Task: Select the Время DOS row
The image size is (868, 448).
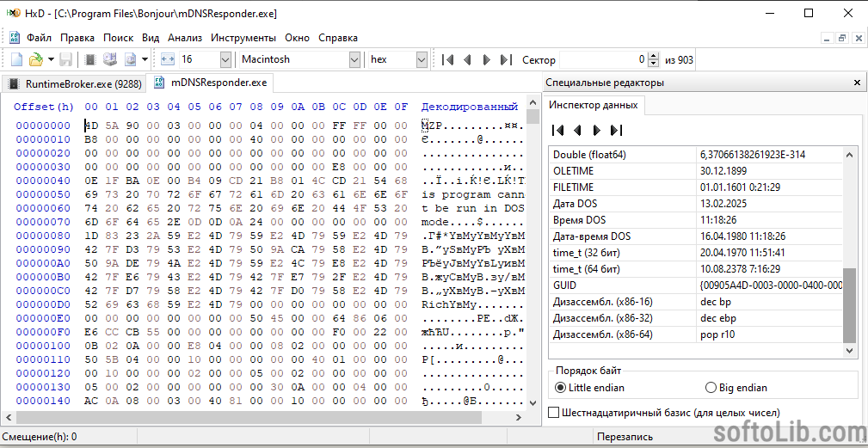Action: point(696,220)
